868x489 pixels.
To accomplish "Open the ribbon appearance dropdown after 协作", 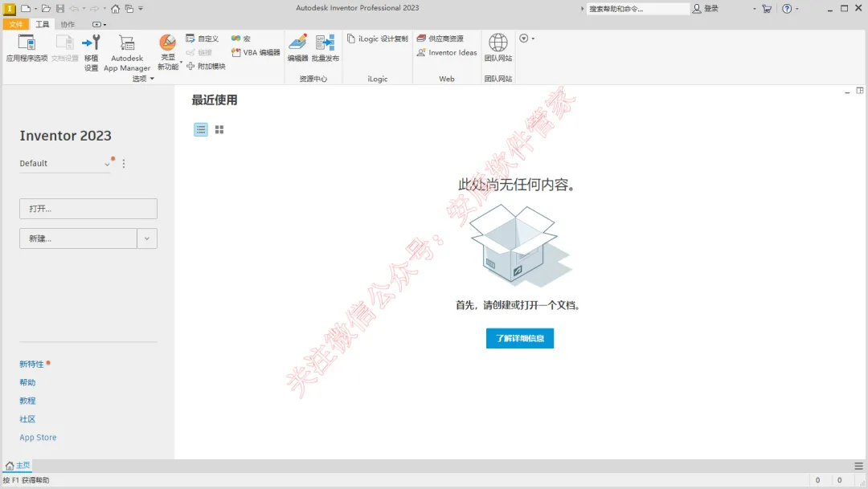I will click(99, 24).
